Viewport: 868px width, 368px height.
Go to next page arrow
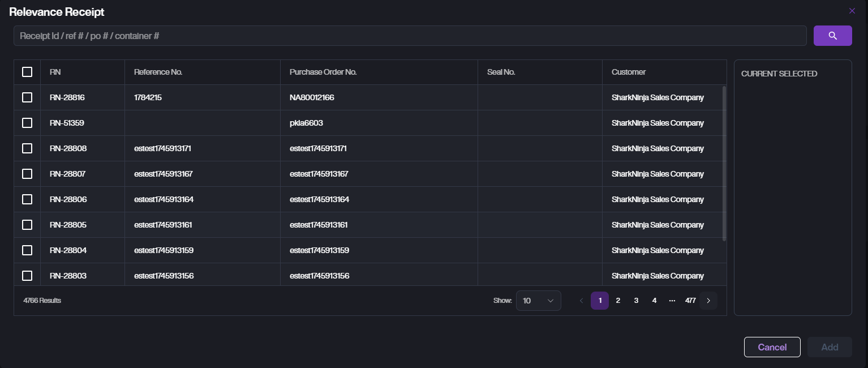pyautogui.click(x=708, y=301)
